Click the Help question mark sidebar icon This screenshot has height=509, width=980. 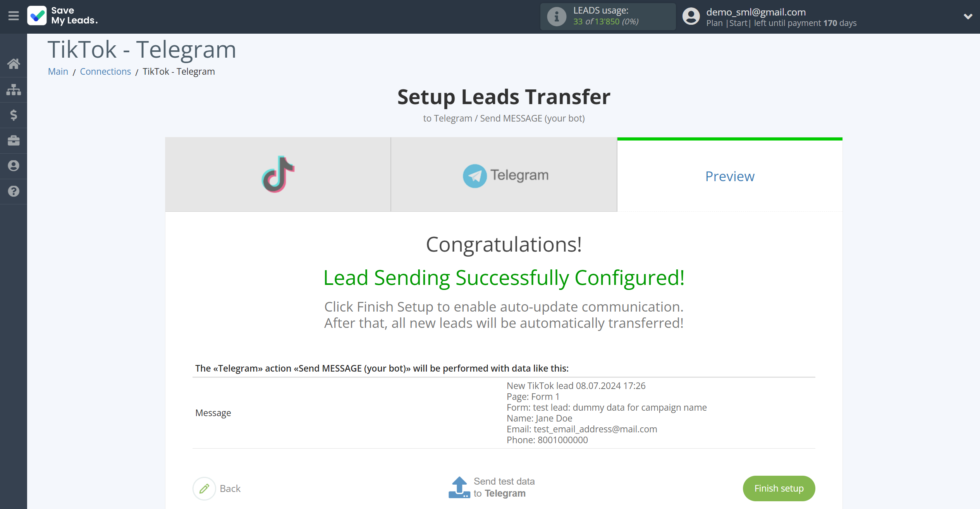point(14,190)
